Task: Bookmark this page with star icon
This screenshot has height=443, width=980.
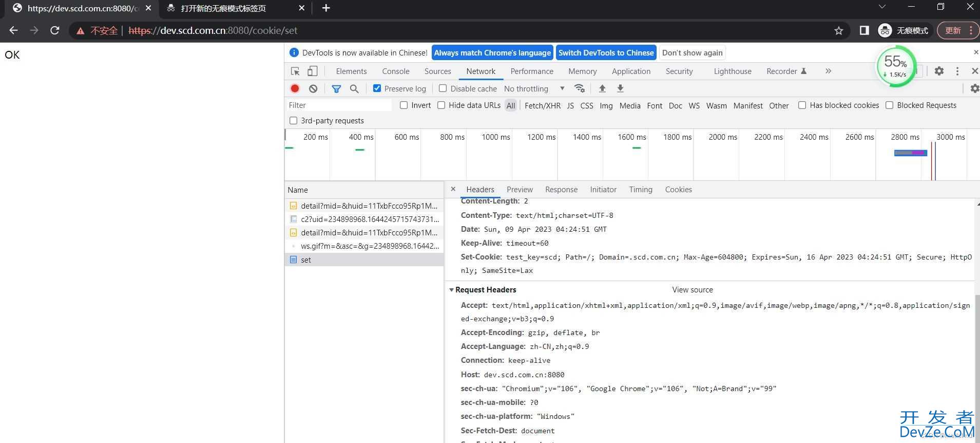Action: coord(839,31)
